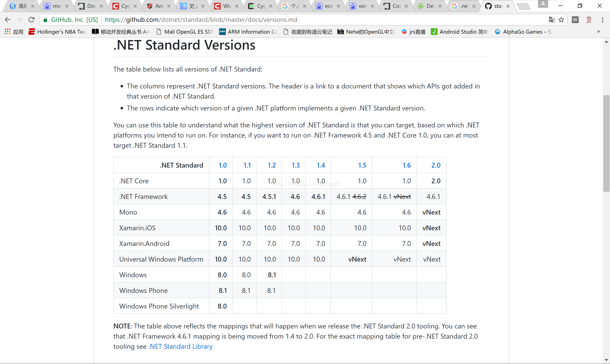Open the Apps grid shortcut

[x=14, y=32]
